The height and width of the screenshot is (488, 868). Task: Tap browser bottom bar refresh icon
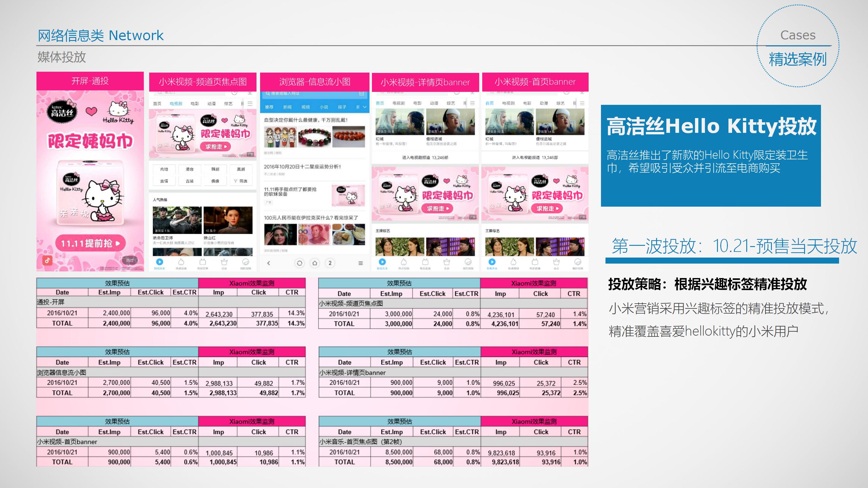click(299, 263)
